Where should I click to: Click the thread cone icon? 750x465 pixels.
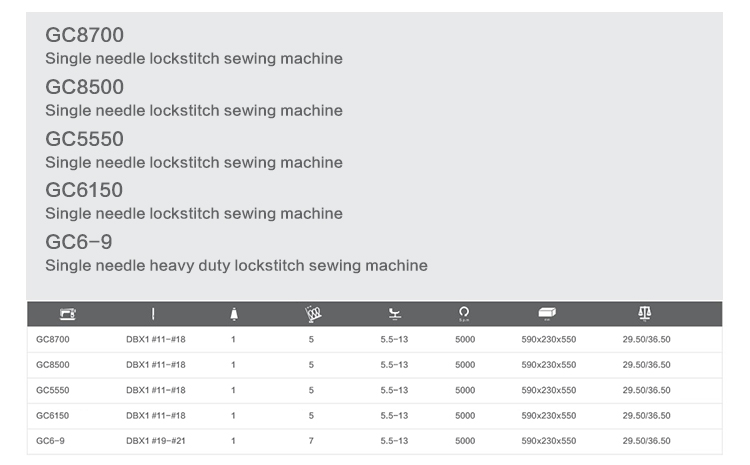234,314
